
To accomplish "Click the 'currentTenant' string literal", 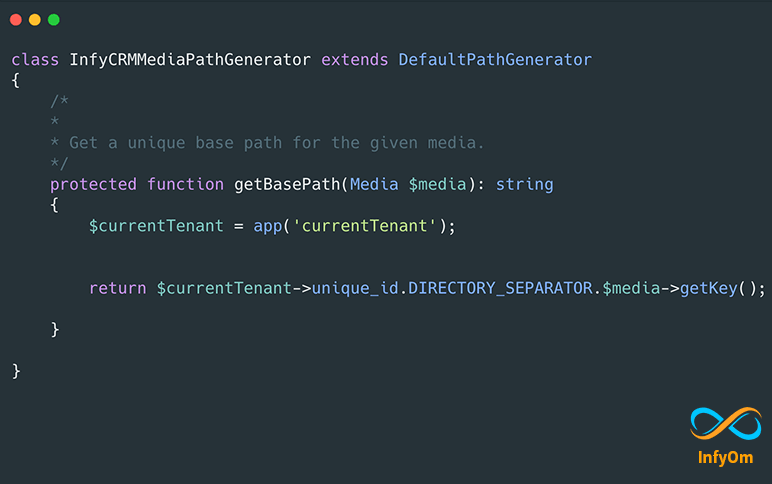I will coord(364,226).
